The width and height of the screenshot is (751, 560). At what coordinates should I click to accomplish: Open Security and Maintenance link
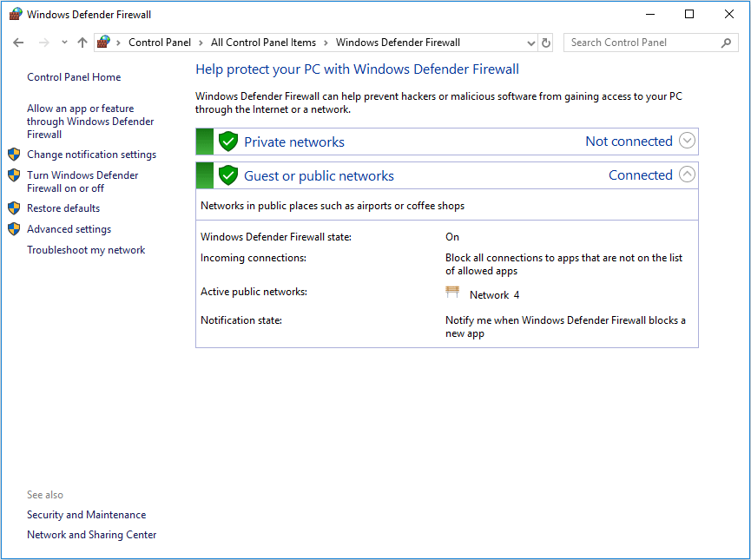[86, 515]
